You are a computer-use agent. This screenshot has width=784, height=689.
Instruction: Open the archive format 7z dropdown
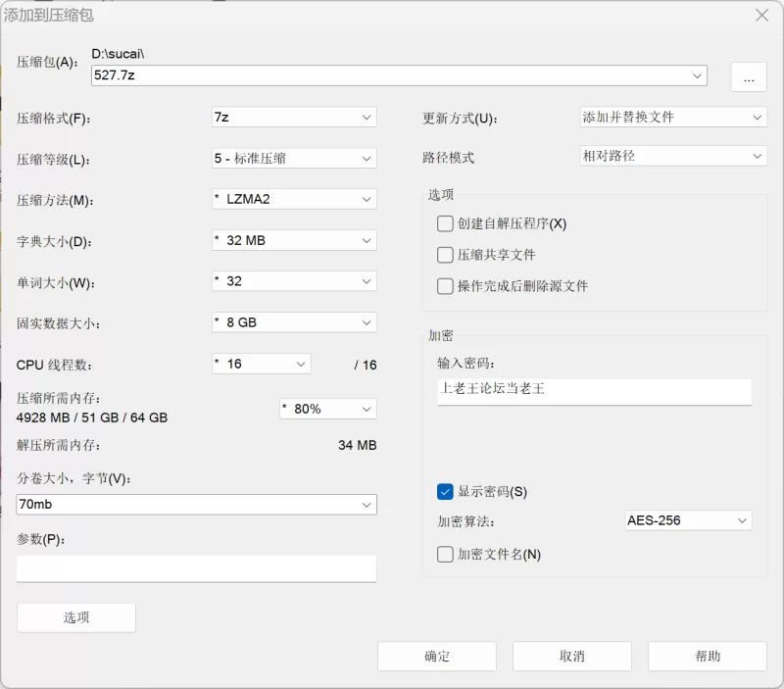(x=294, y=117)
